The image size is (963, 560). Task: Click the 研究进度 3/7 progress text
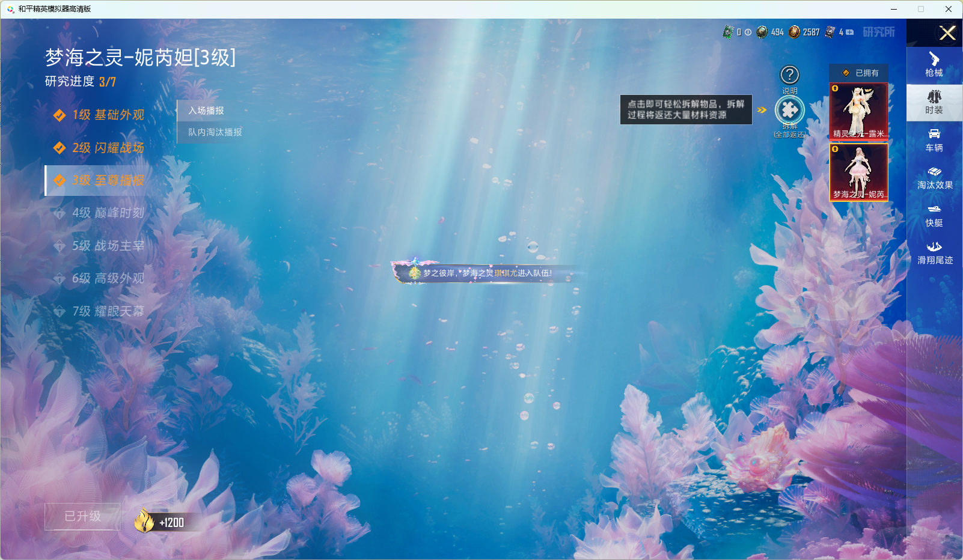tap(81, 82)
